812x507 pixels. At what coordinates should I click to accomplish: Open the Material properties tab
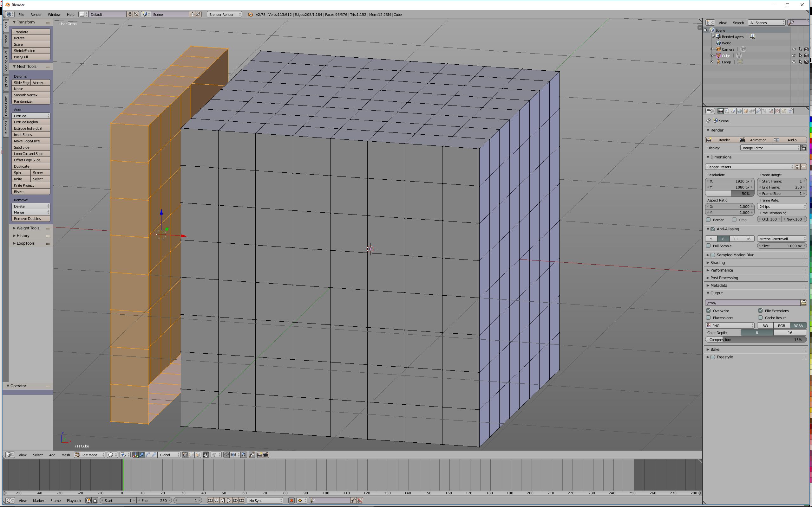(x=771, y=111)
